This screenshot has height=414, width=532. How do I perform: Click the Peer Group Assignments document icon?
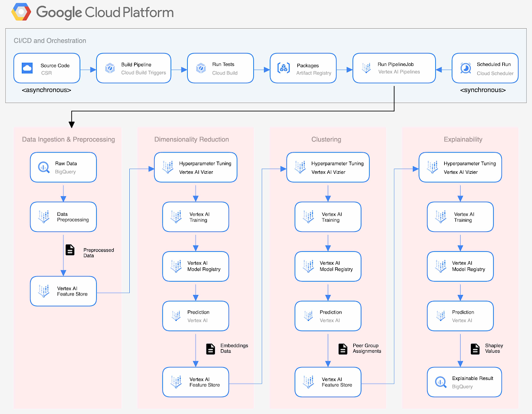(x=343, y=349)
